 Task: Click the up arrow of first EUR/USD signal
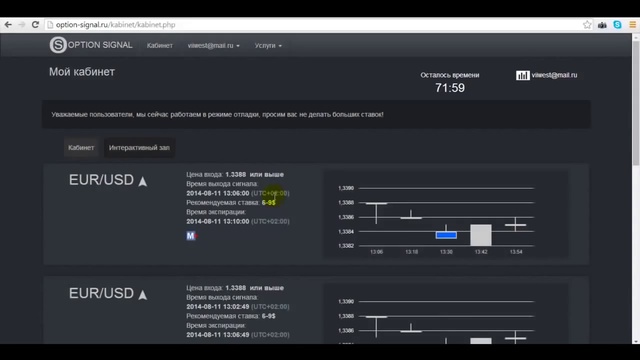[x=142, y=181]
